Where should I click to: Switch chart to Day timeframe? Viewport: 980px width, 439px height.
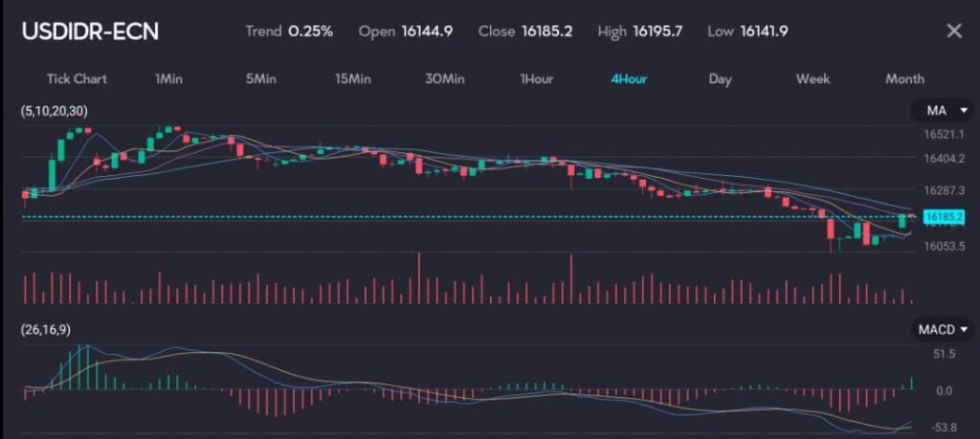[720, 78]
